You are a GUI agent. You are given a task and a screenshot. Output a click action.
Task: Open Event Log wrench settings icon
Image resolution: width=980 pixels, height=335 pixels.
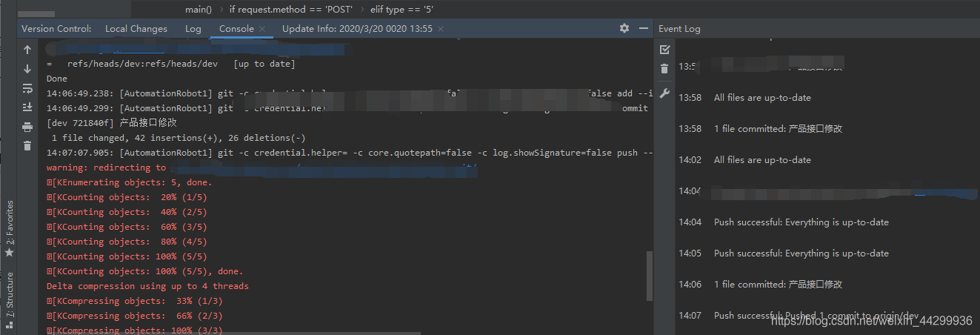(664, 93)
